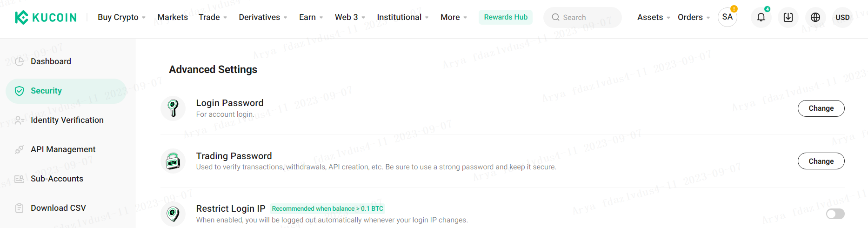Select API Management in the sidebar
Viewport: 868px width, 228px height.
(63, 149)
